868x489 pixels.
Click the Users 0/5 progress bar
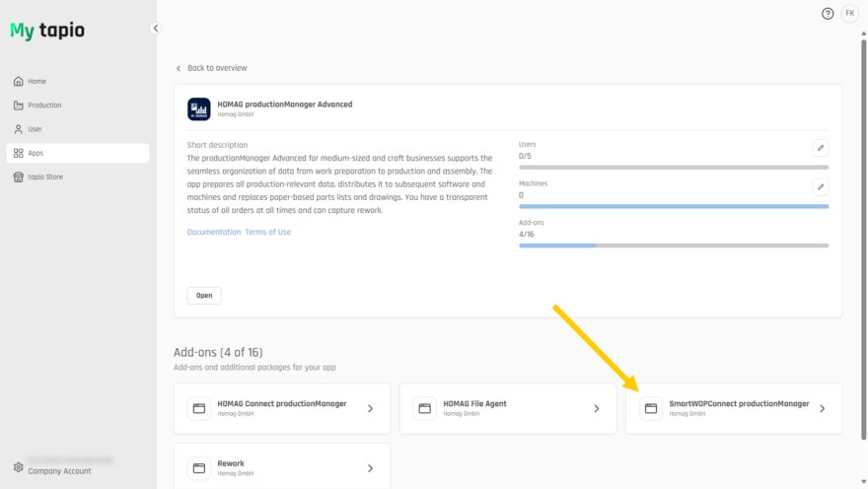point(674,167)
